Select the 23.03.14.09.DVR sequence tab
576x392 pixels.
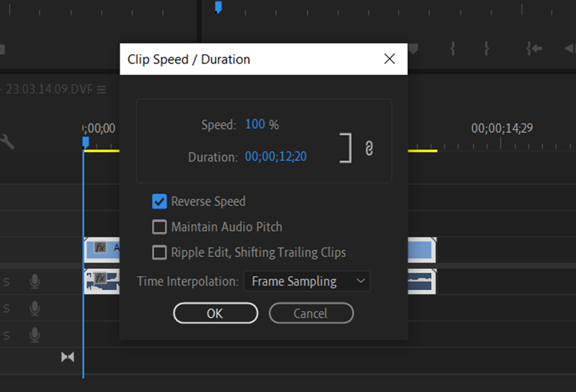pos(48,90)
